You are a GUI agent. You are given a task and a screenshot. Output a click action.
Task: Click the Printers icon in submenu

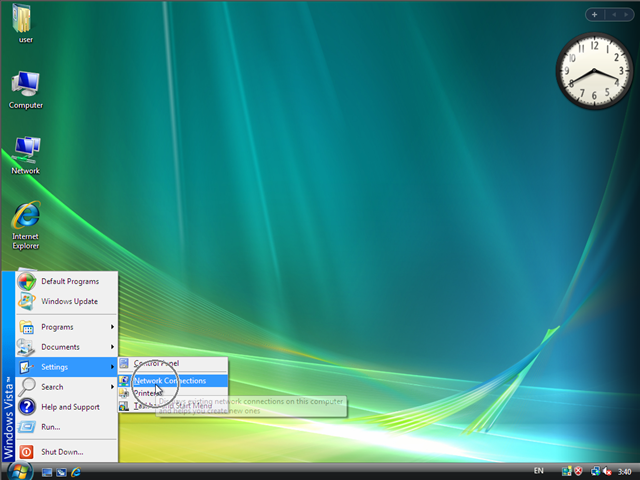tap(124, 393)
